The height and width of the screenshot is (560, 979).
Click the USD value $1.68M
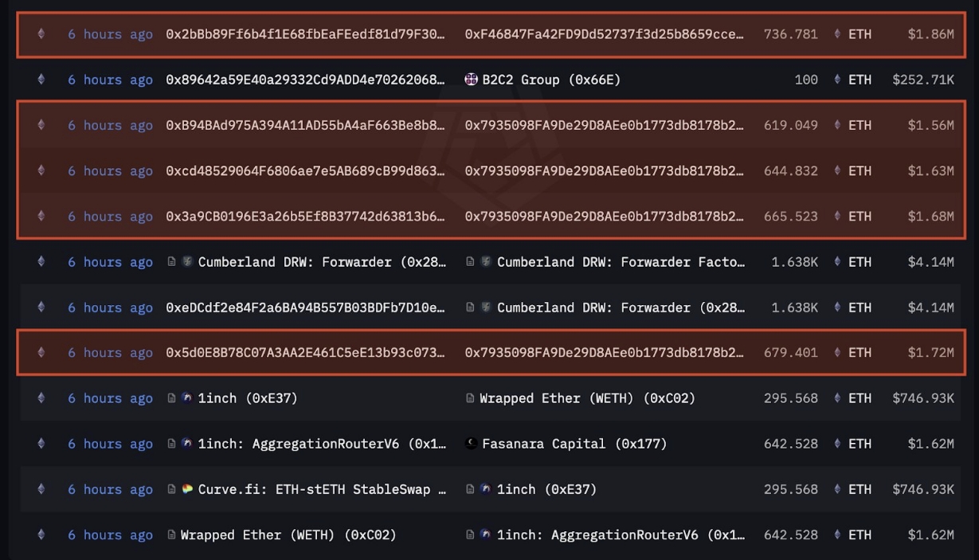930,216
